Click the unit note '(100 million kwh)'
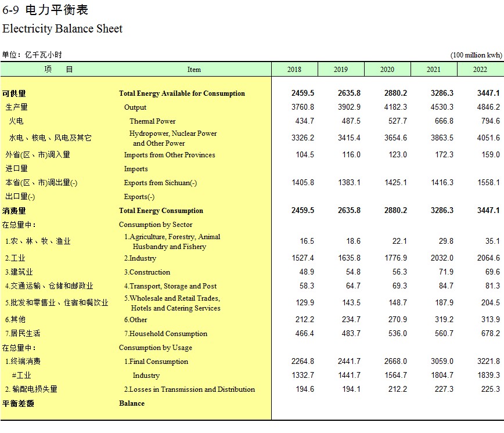This screenshot has width=504, height=433. (476, 55)
